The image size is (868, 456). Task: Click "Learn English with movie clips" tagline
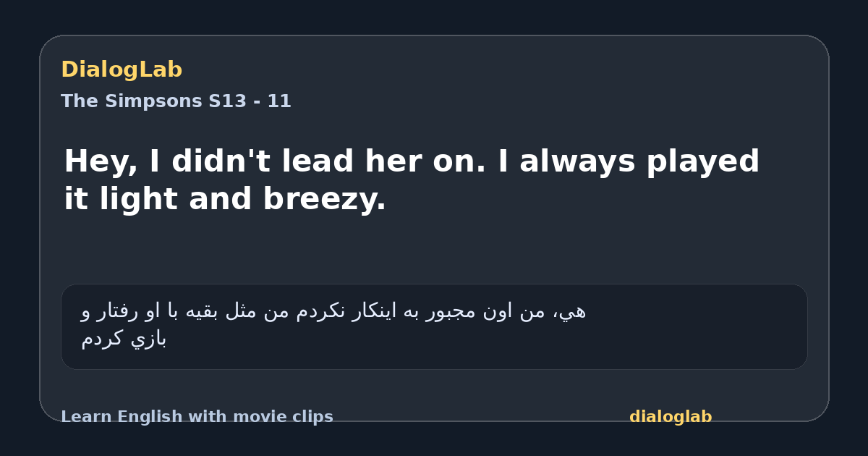pyautogui.click(x=197, y=417)
